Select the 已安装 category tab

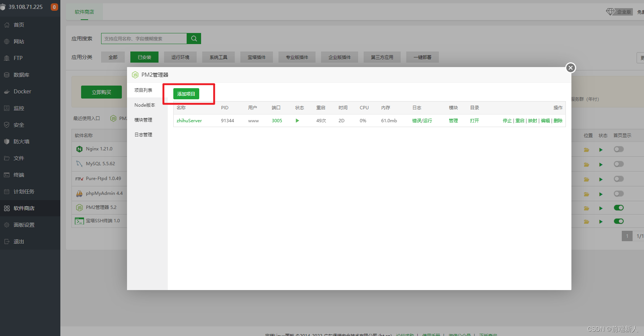click(x=144, y=57)
